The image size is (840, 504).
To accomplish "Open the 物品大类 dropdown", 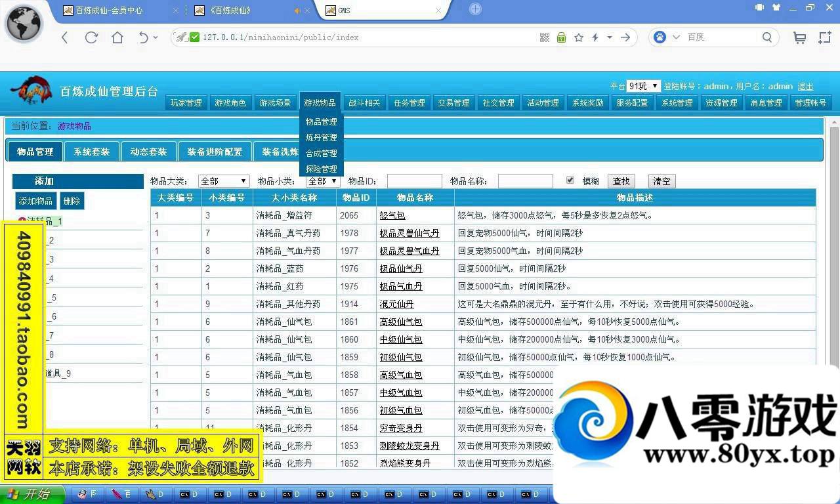I will click(x=224, y=181).
